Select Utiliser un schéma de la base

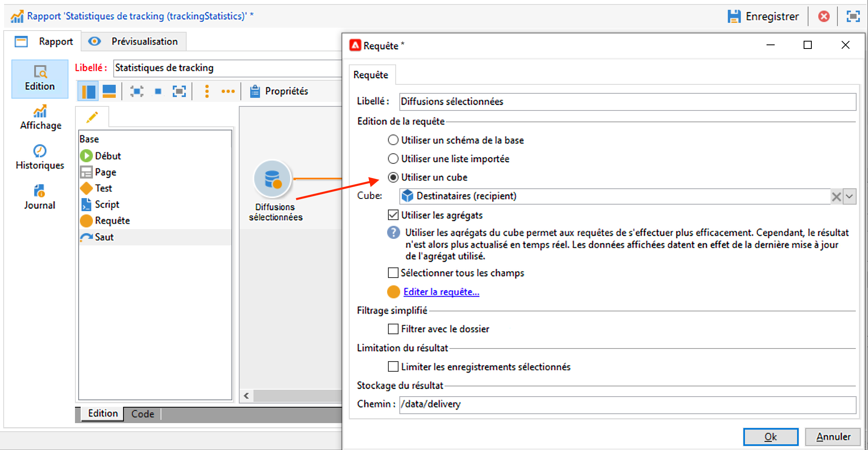pyautogui.click(x=393, y=140)
